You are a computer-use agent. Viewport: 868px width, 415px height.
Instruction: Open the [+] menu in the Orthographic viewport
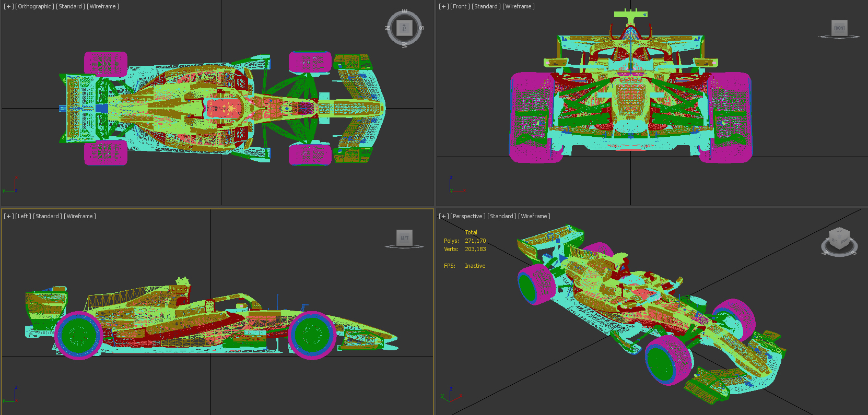click(9, 6)
